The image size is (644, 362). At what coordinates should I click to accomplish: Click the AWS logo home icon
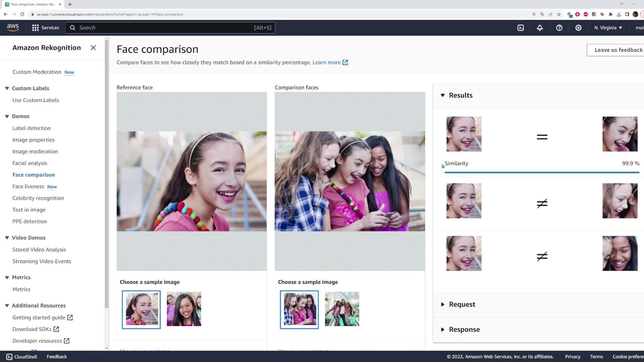point(13,27)
